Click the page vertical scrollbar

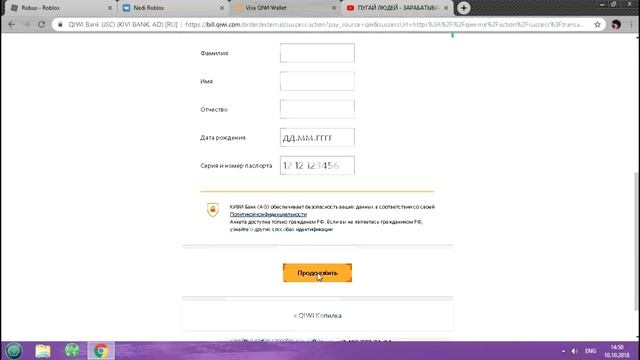coord(636,241)
